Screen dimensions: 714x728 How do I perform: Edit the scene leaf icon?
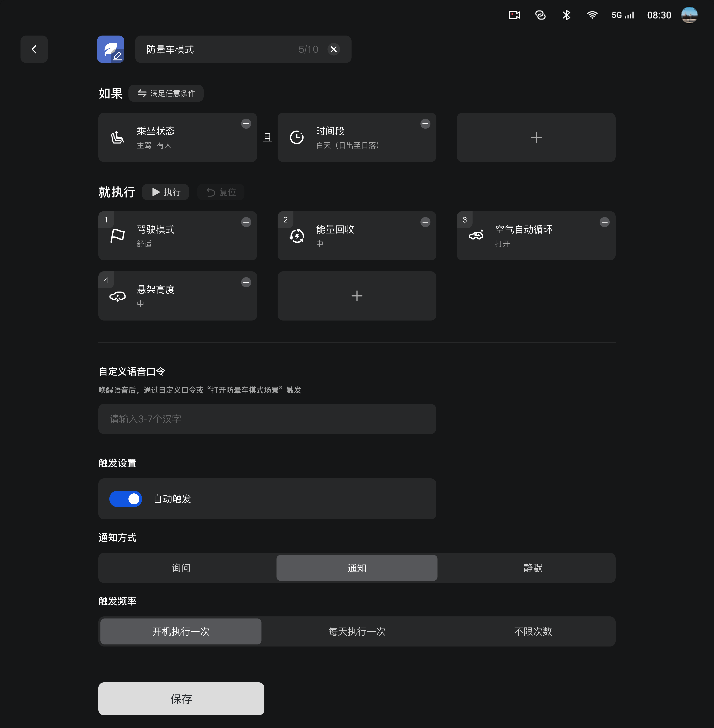click(111, 49)
